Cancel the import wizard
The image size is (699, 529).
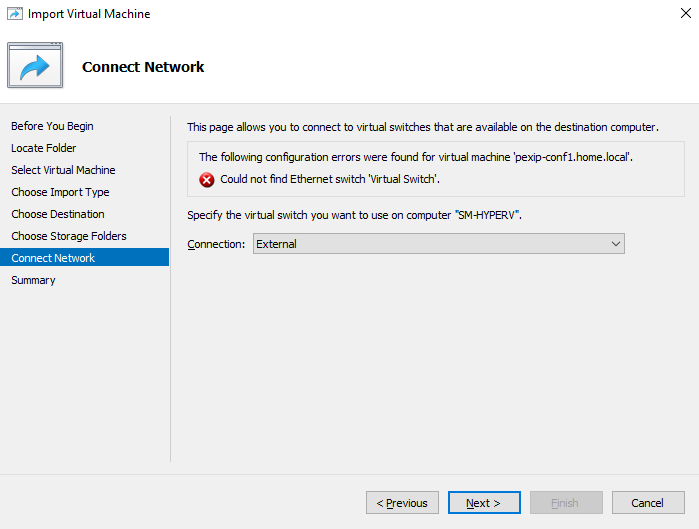pos(648,503)
